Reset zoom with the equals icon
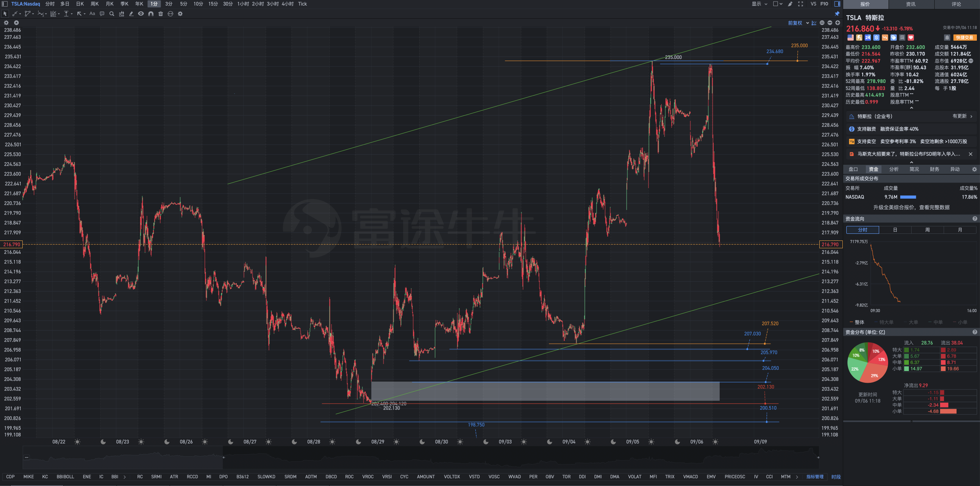The image size is (980, 486). (822, 23)
